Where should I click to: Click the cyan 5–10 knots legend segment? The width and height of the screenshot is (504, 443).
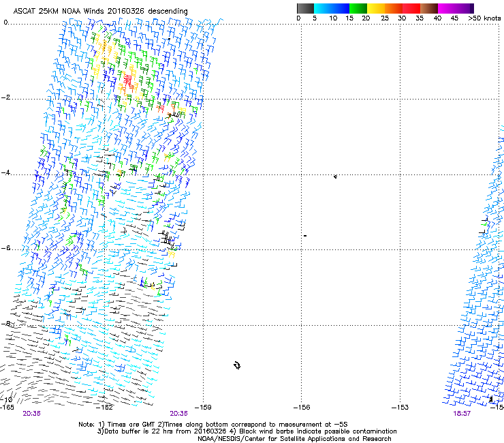pyautogui.click(x=323, y=8)
